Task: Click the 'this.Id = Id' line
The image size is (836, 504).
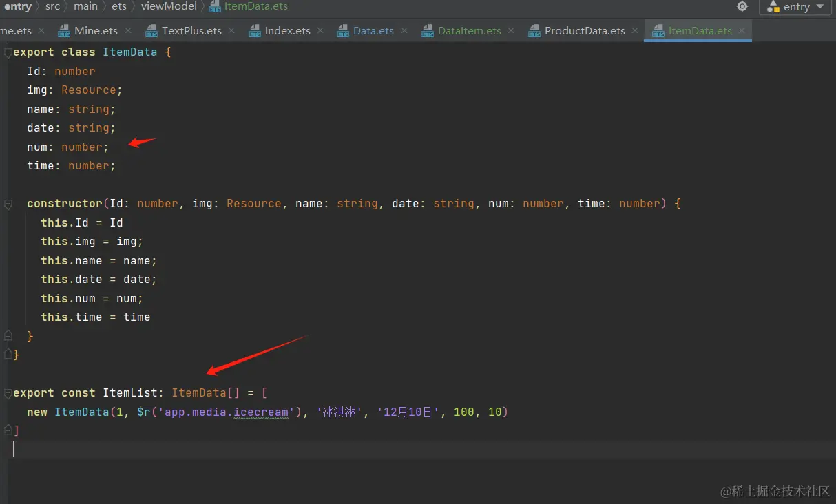Action: (x=82, y=223)
